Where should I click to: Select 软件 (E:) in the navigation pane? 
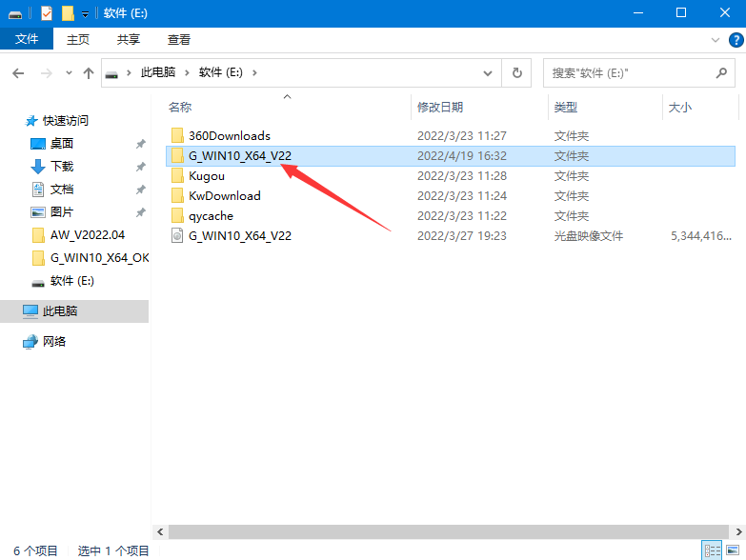coord(72,281)
